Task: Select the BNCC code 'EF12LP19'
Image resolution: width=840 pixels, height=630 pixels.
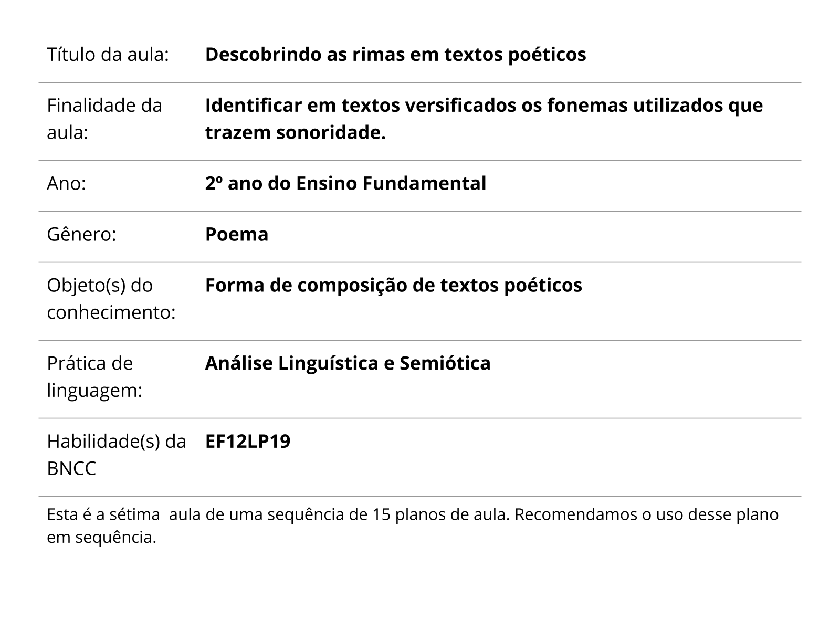Action: click(247, 441)
